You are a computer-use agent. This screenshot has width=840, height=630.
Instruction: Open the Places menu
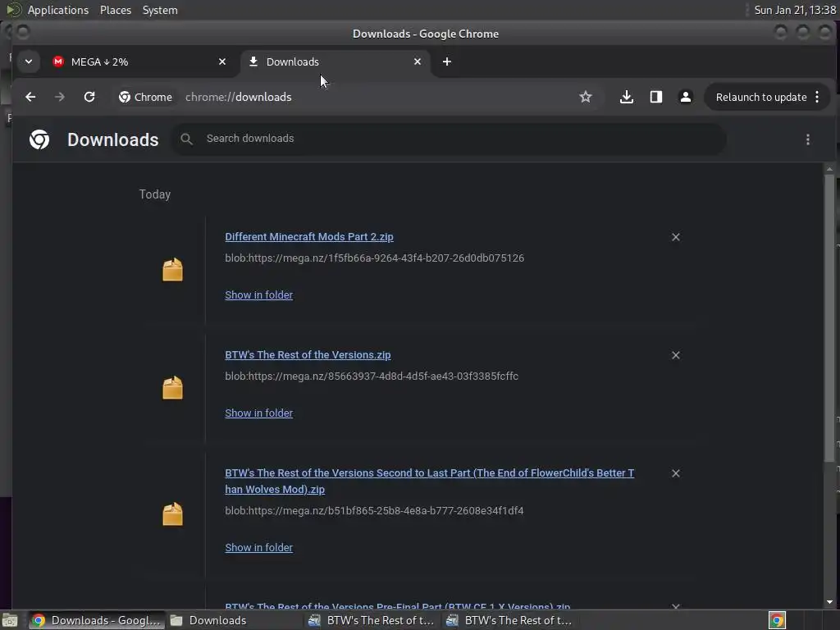115,10
